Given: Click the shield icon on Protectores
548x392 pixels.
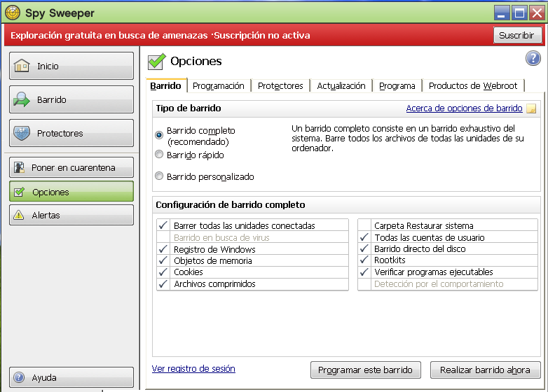Looking at the screenshot, I should pyautogui.click(x=22, y=133).
